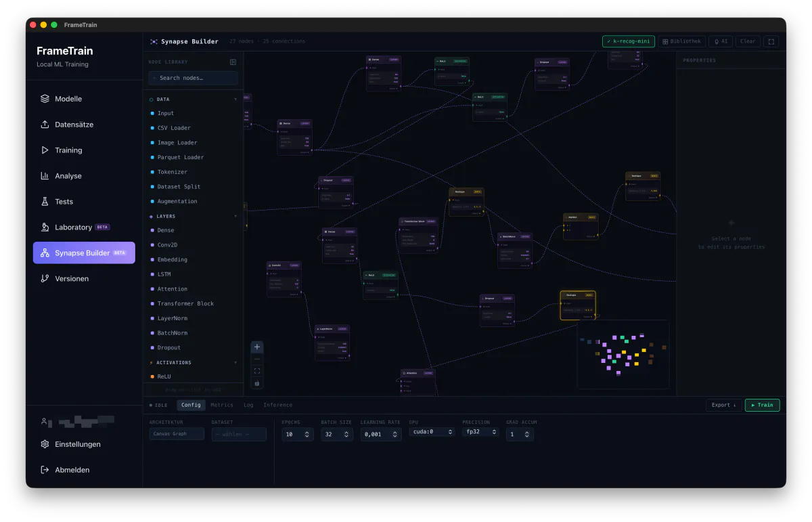812x522 pixels.
Task: Click the Grad Accum stepper arrows
Action: [527, 435]
